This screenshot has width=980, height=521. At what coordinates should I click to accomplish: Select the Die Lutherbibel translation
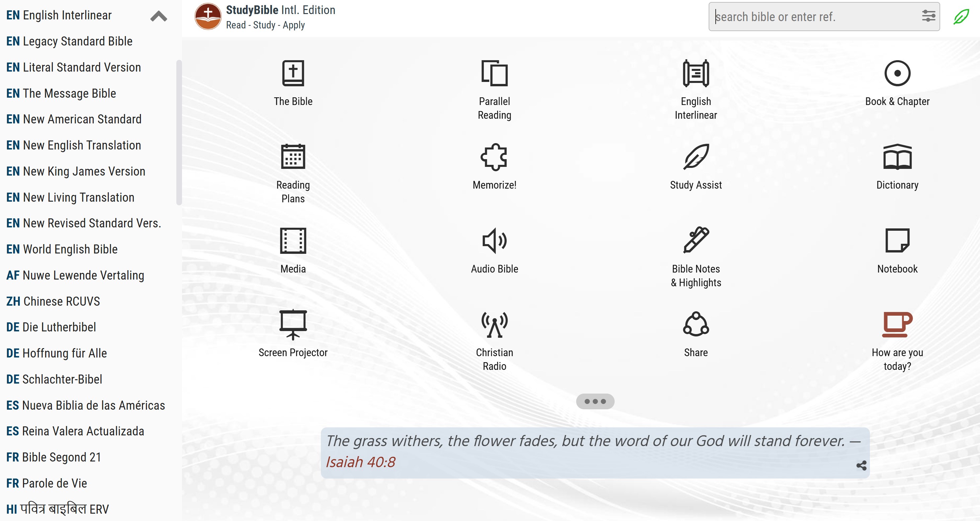coord(51,327)
